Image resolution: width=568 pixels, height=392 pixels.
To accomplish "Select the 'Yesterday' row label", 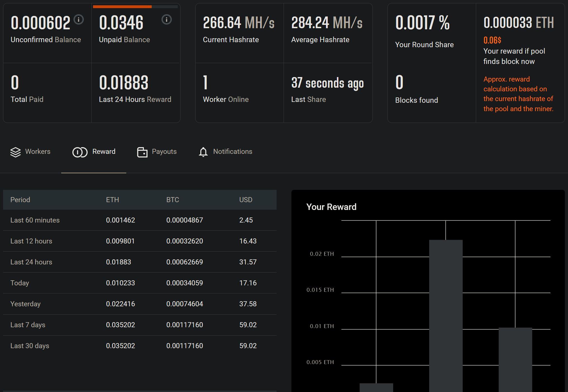I will click(x=25, y=304).
